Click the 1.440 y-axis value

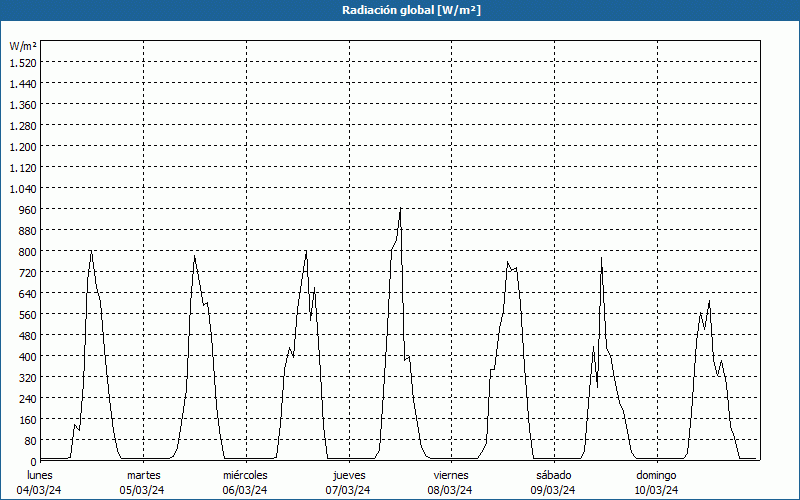click(x=23, y=84)
